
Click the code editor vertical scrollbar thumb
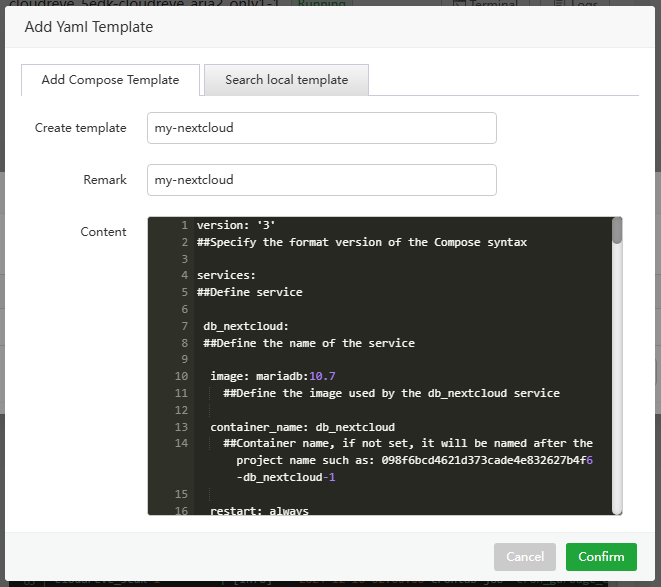click(x=617, y=231)
